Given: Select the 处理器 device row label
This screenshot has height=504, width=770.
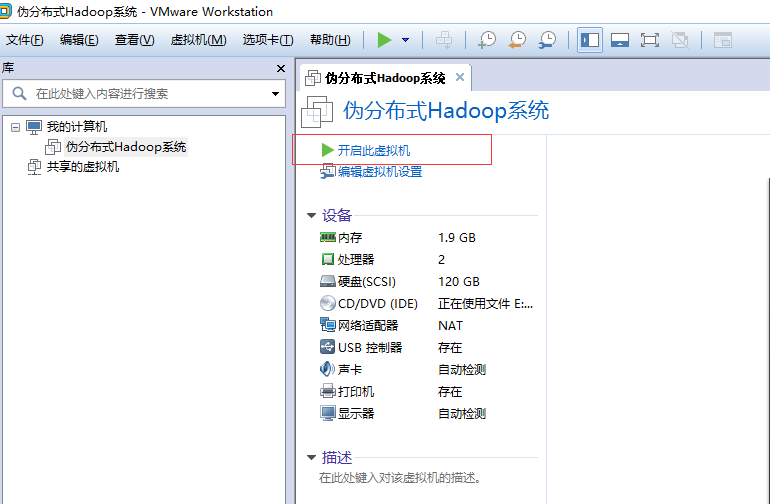Looking at the screenshot, I should pos(356,259).
